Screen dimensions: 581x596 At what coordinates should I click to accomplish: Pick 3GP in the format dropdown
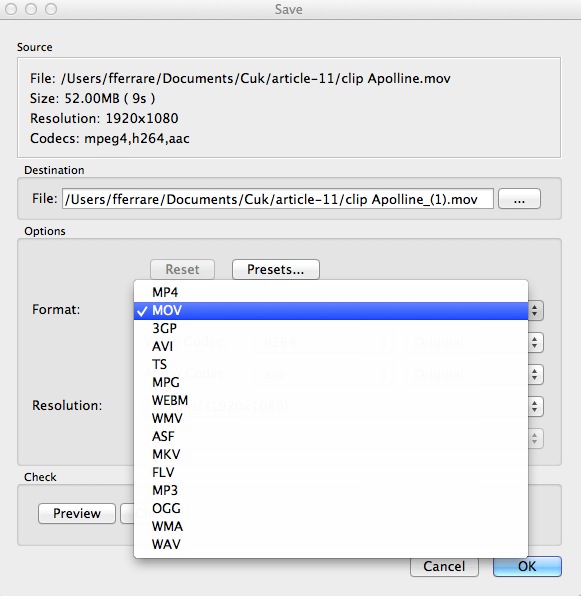coord(331,328)
